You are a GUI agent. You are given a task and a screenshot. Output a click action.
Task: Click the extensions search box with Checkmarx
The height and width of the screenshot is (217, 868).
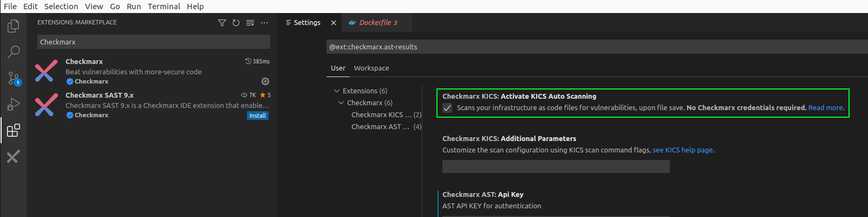click(x=154, y=42)
